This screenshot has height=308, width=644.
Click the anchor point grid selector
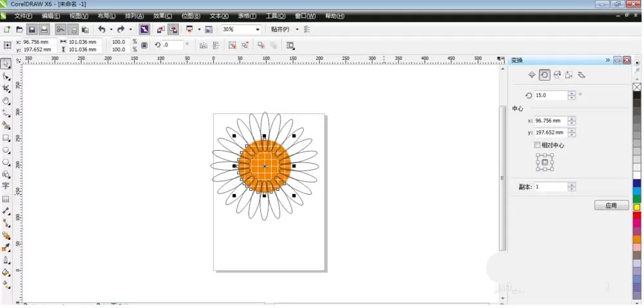[x=545, y=162]
